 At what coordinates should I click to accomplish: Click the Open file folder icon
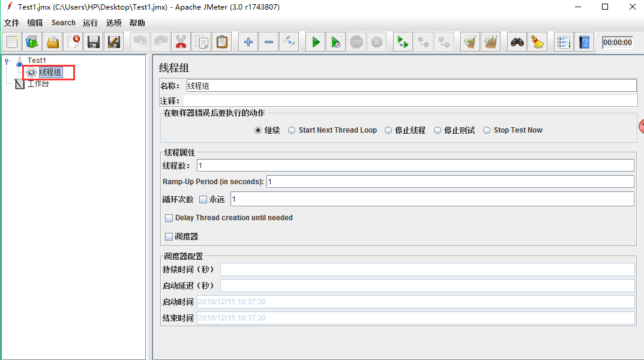click(x=53, y=42)
